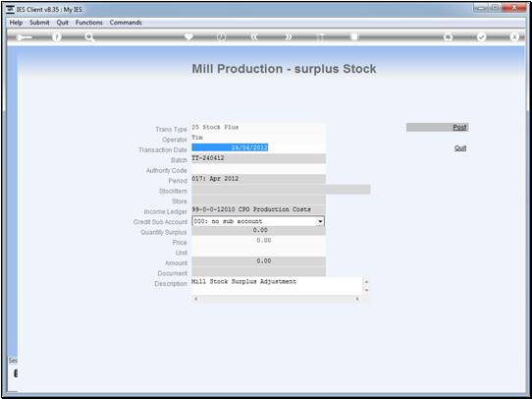Click the key icon in the toolbar
Image resolution: width=532 pixels, height=399 pixels.
pyautogui.click(x=24, y=37)
